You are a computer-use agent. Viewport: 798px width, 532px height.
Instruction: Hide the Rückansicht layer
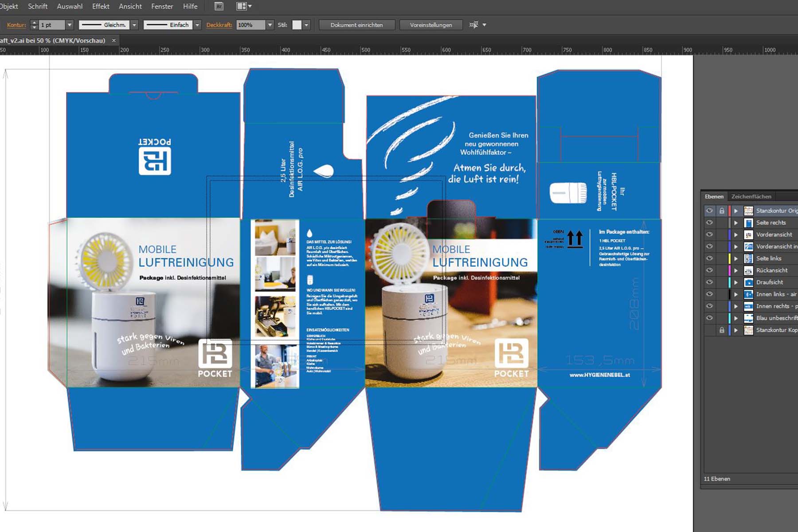(x=709, y=270)
